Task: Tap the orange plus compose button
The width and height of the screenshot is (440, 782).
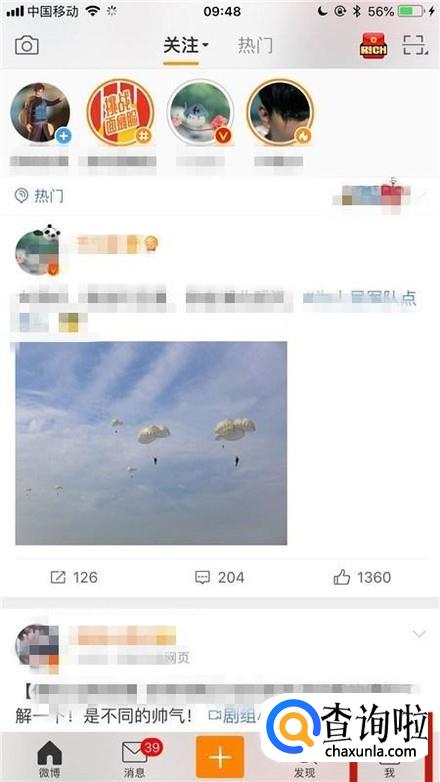Action: (220, 757)
